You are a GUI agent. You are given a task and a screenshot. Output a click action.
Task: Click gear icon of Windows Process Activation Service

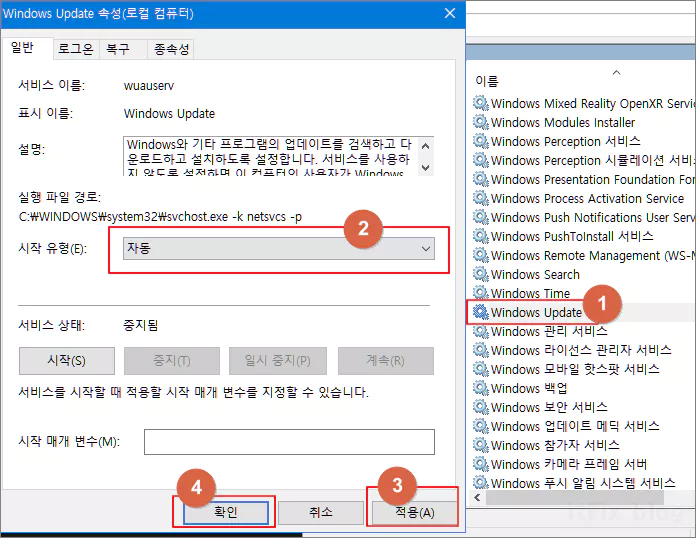[481, 198]
